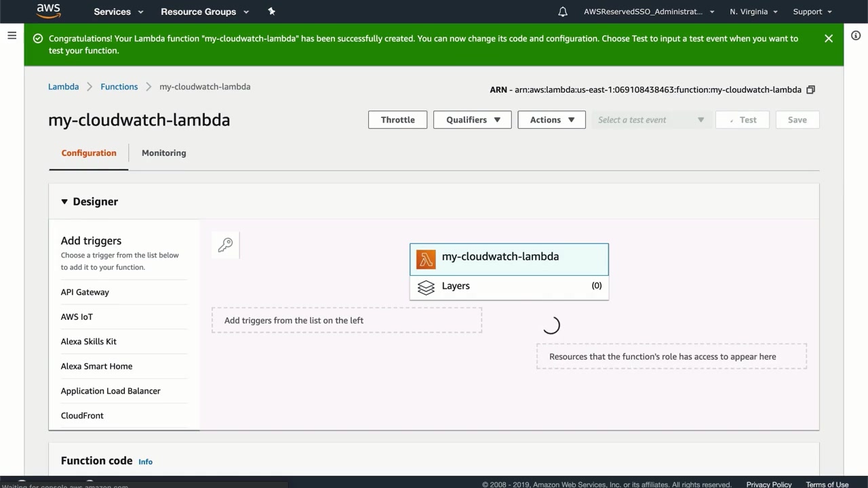Open the Qualifiers dropdown

(x=473, y=120)
